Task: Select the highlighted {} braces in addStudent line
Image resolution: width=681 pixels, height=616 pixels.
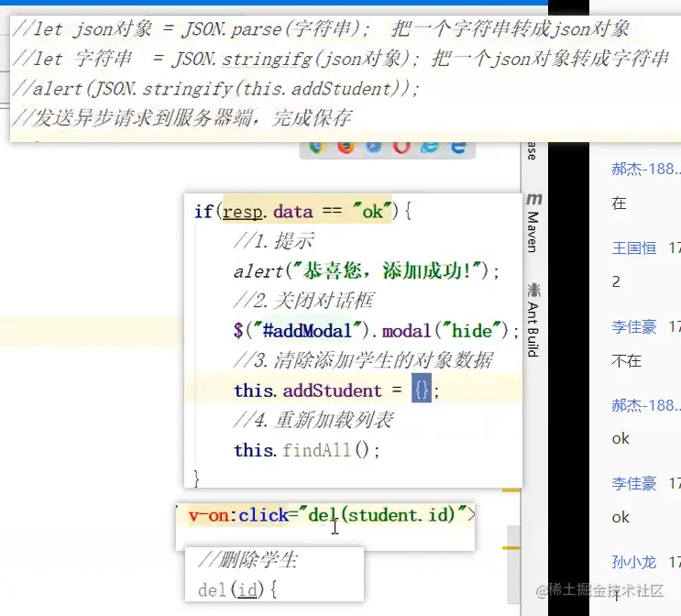Action: pyautogui.click(x=422, y=388)
